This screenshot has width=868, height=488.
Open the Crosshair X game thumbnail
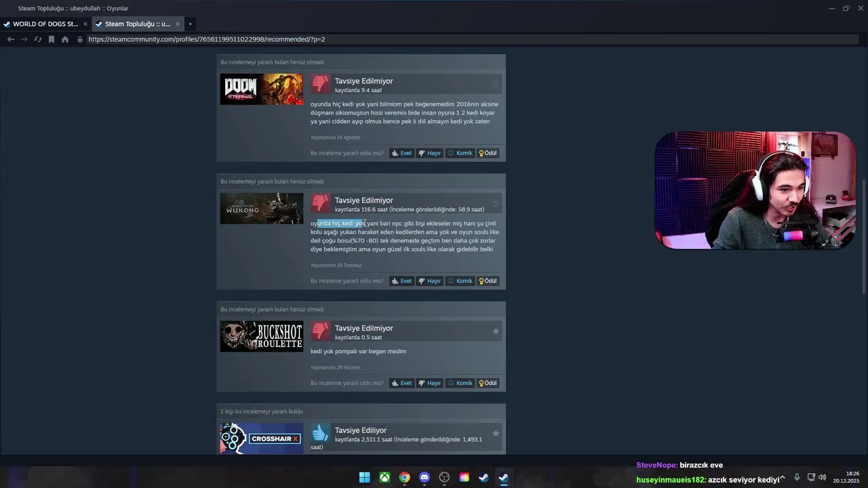pyautogui.click(x=262, y=439)
